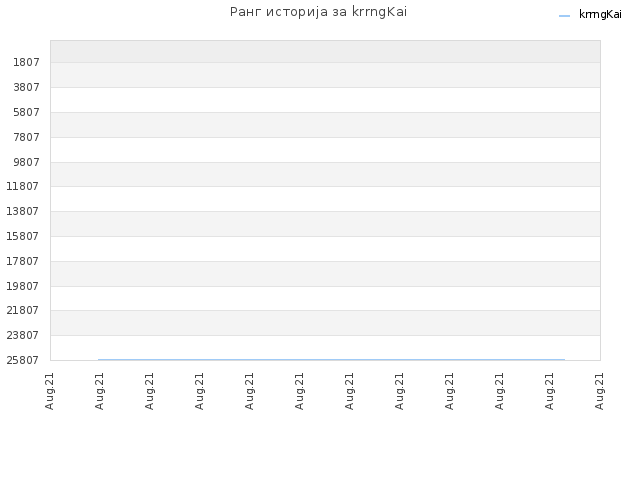The height and width of the screenshot is (480, 640).
Task: Click the top gray band of the plot
Action: coord(325,51)
